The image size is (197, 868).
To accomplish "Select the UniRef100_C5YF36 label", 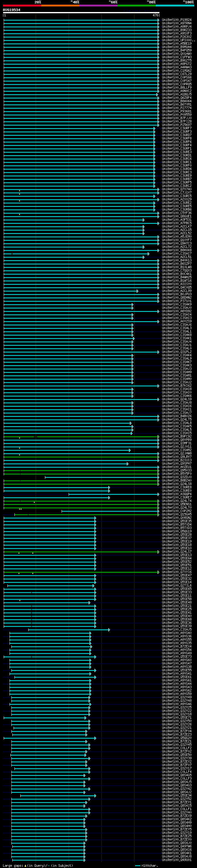I will pyautogui.click(x=176, y=213).
